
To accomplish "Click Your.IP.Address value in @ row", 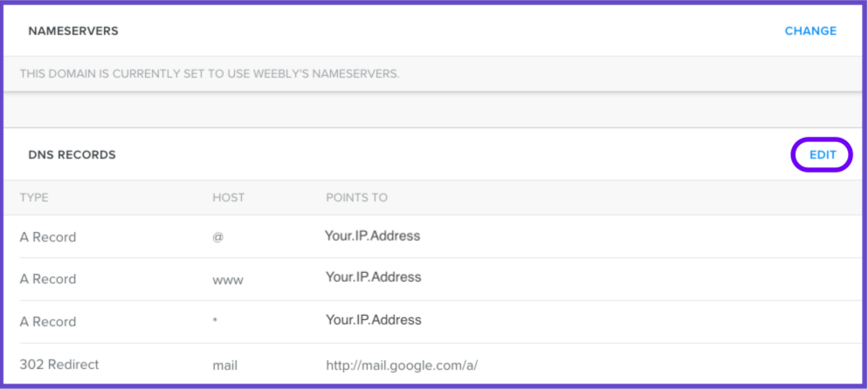I will [373, 236].
